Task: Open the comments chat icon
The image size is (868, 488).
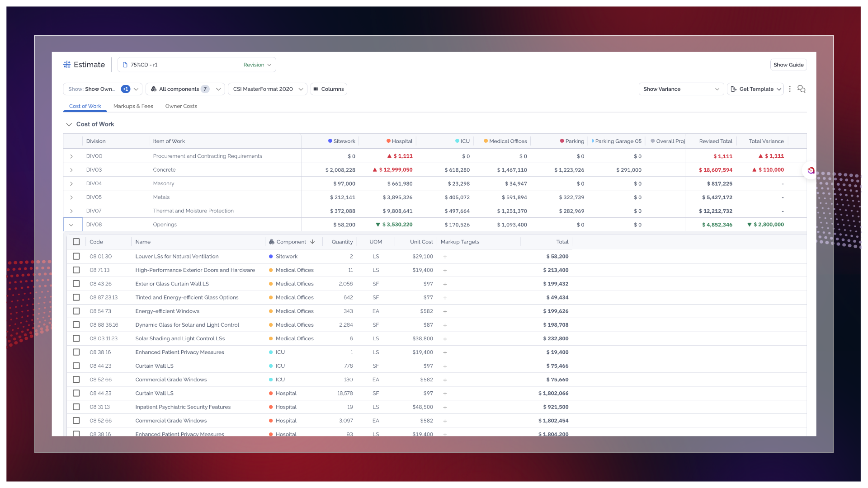Action: coord(801,89)
